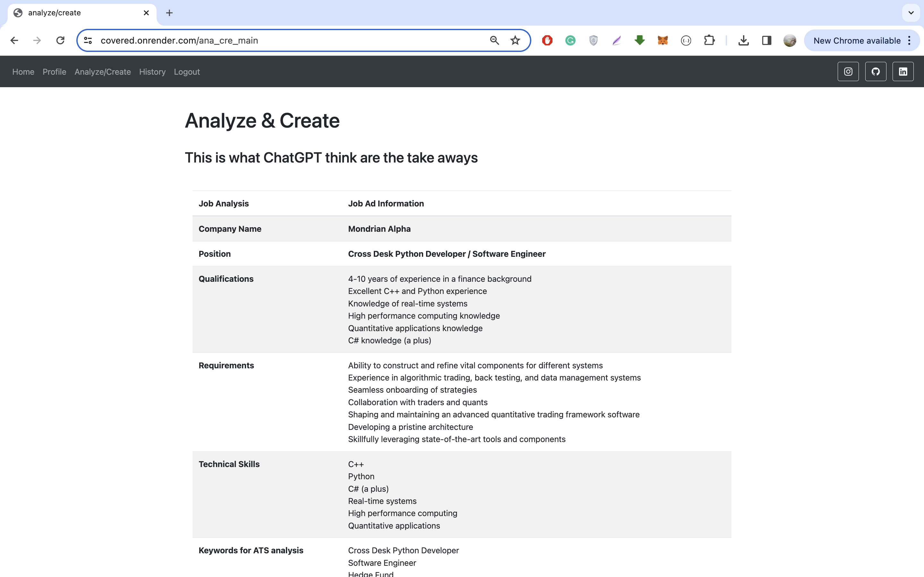Navigate to the History page
The height and width of the screenshot is (577, 924).
[152, 72]
